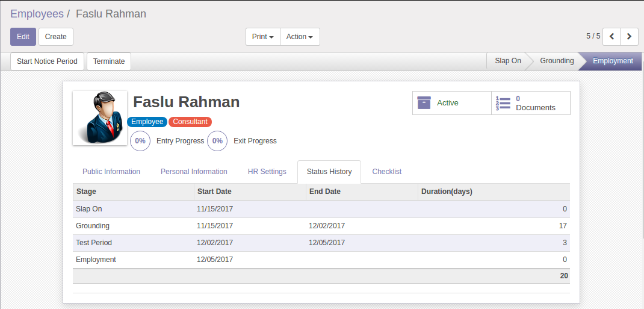Open the Print dropdown

[263, 37]
